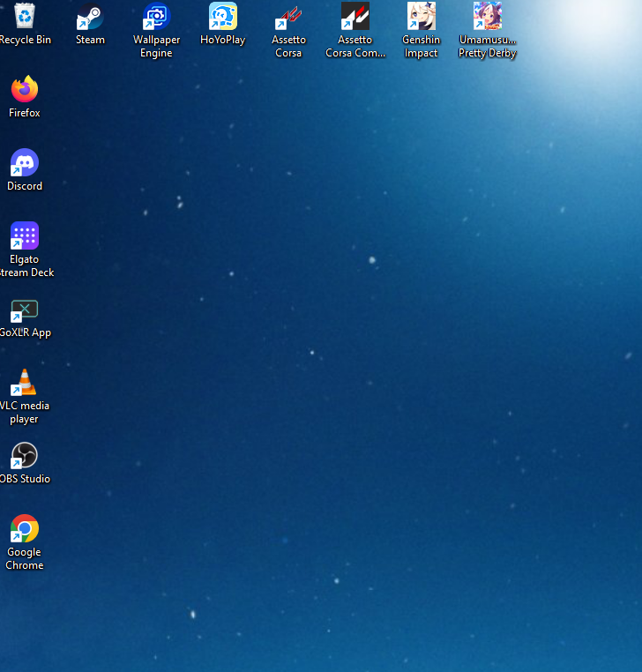
Task: Click the "VLC media player" label text
Action: pos(25,413)
